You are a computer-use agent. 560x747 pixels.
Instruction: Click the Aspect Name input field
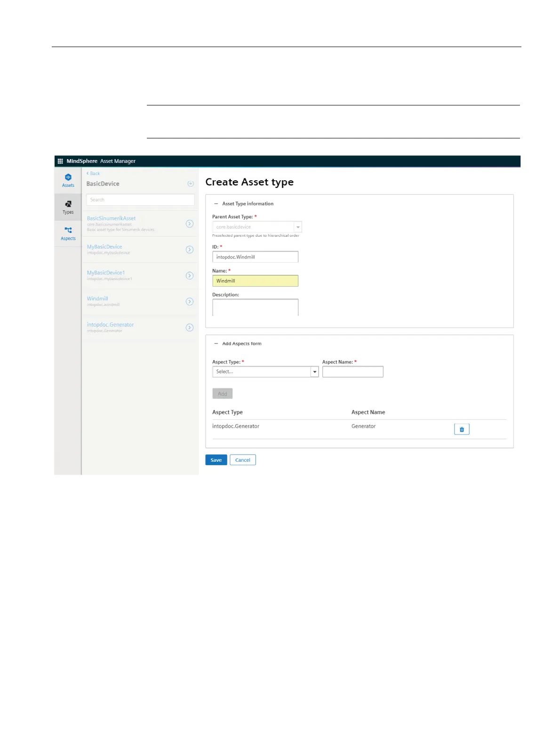point(353,372)
